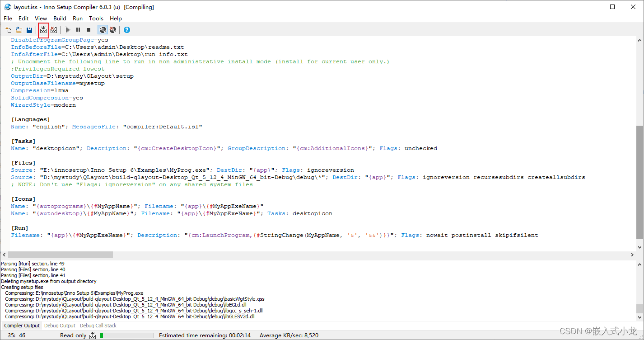This screenshot has height=340, width=644.
Task: Click the Stop Compile toolbar icon
Action: 54,30
